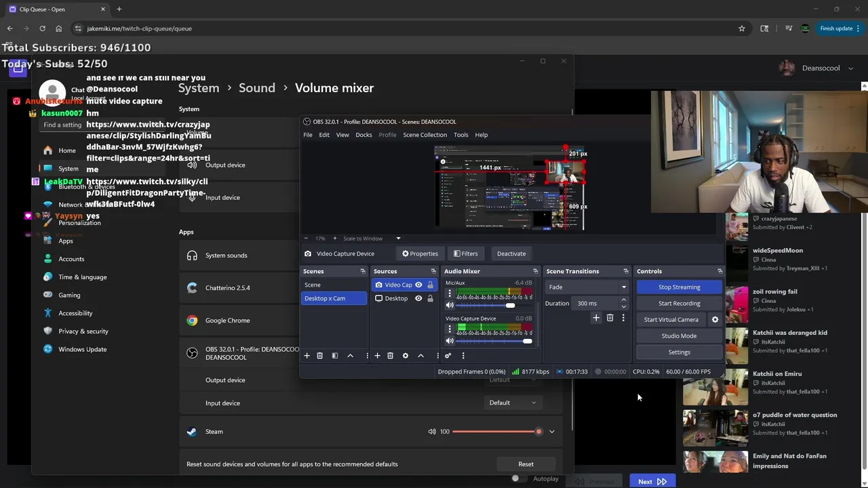Unlock the Desktop source
This screenshot has height=488, width=868.
[x=430, y=298]
